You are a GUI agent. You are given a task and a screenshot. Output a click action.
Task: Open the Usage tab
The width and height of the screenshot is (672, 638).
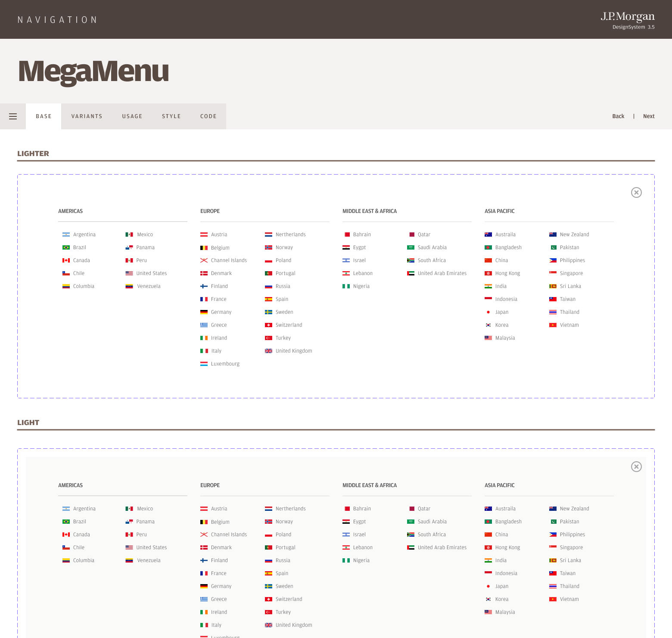click(132, 116)
